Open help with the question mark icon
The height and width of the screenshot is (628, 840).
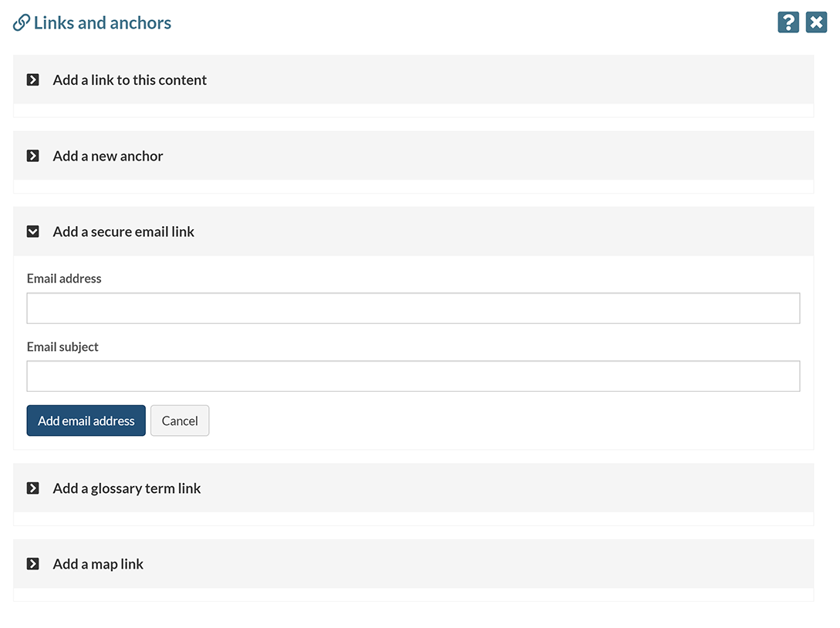(788, 22)
